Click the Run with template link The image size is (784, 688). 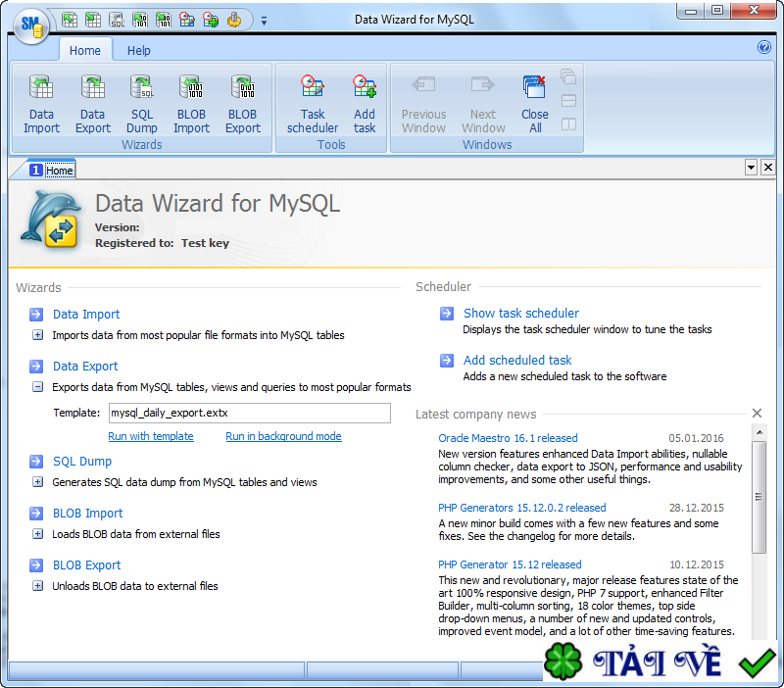pyautogui.click(x=151, y=436)
